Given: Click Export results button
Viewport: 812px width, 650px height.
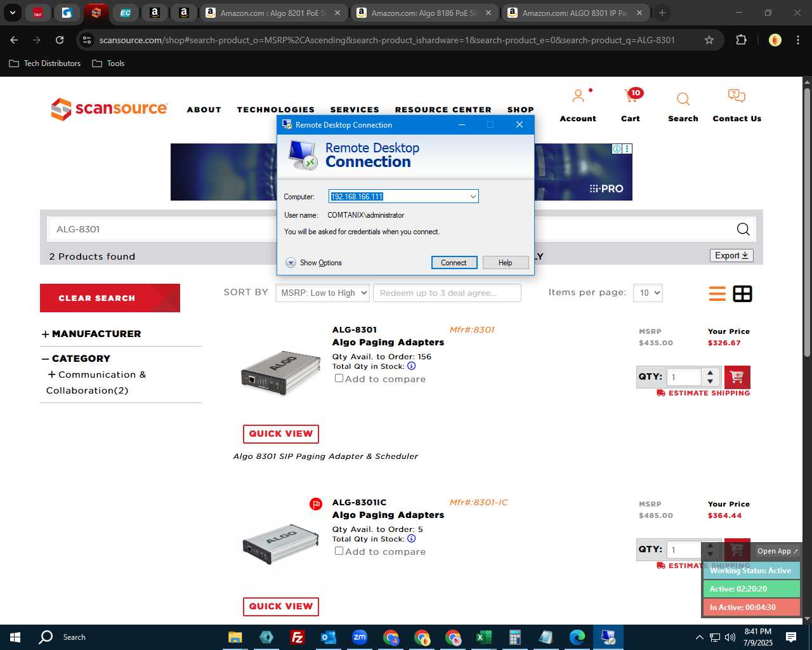Looking at the screenshot, I should (x=731, y=255).
